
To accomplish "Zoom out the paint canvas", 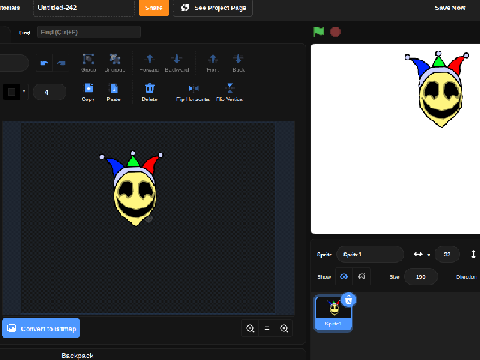I will (x=250, y=329).
